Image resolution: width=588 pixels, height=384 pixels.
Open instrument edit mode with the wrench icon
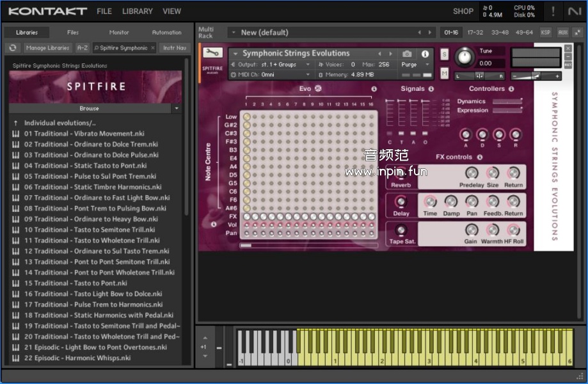212,54
